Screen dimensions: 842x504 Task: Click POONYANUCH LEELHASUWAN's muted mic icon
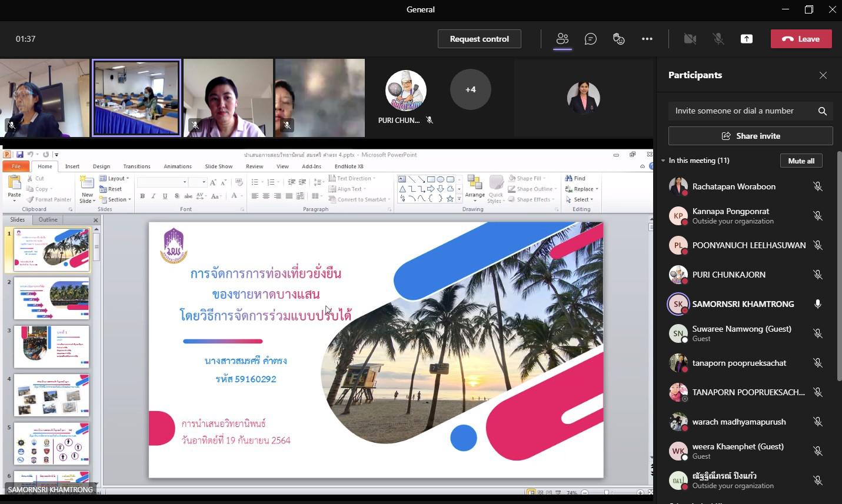[x=817, y=245]
